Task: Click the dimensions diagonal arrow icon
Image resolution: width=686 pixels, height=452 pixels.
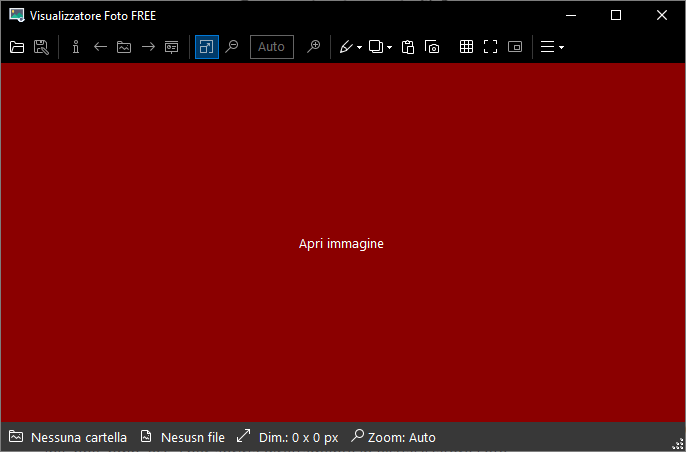Action: pyautogui.click(x=243, y=436)
